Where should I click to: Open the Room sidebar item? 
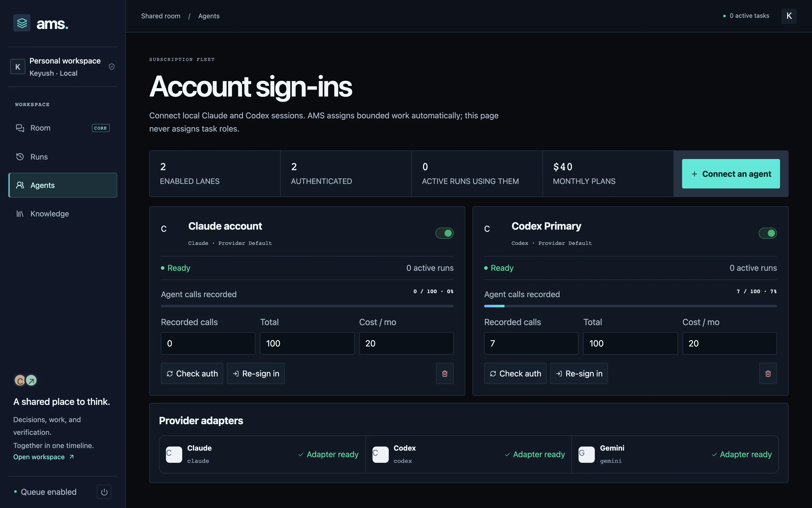point(63,128)
